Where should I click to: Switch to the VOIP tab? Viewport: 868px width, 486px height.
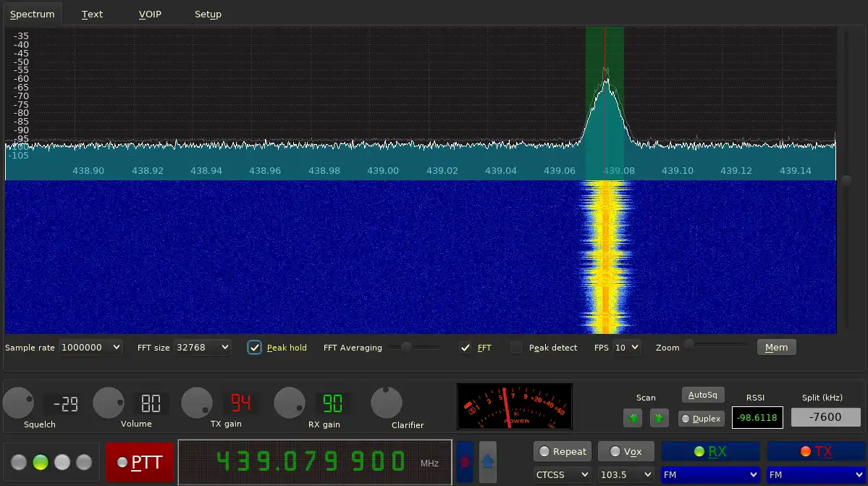coord(150,14)
